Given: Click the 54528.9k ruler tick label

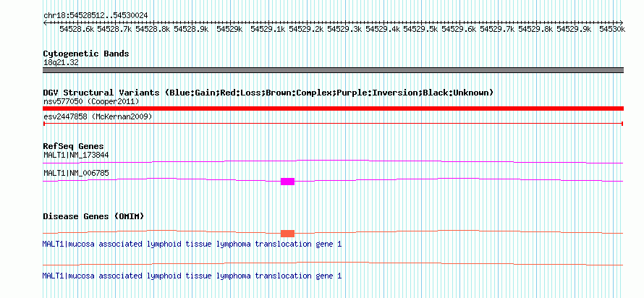Looking at the screenshot, I should click(x=192, y=29).
